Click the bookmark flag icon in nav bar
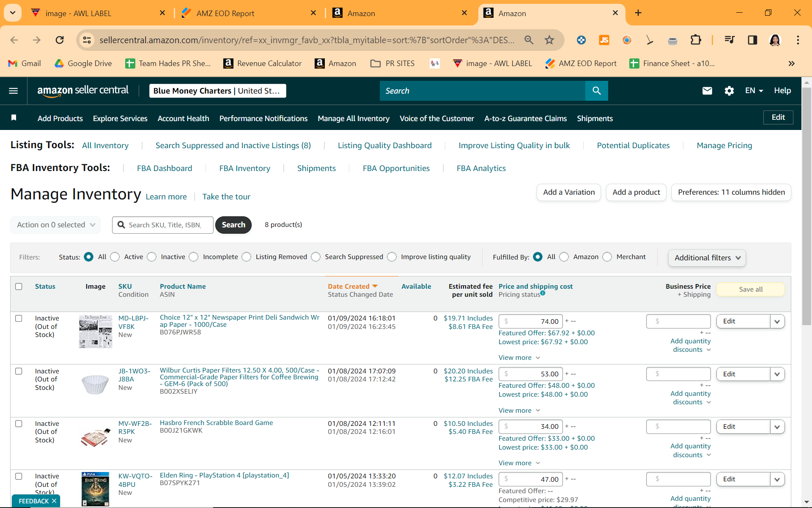 click(x=14, y=118)
